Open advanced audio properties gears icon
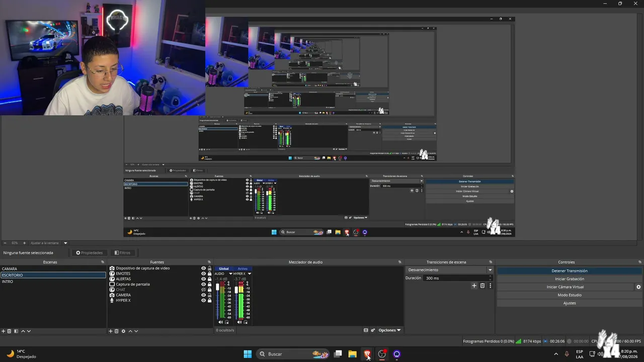 pyautogui.click(x=373, y=330)
